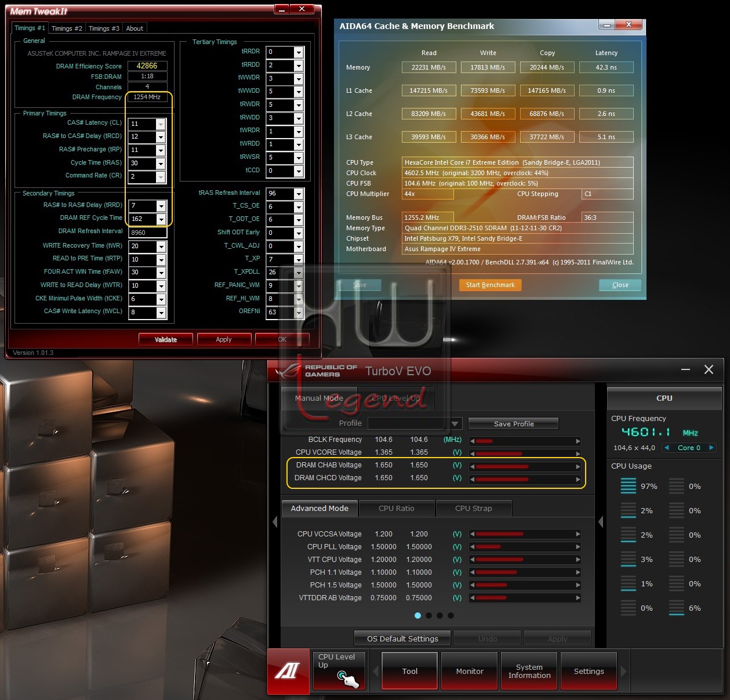The image size is (730, 700).
Task: Increase PCH 1.5 Voltage with right arrow
Action: [578, 585]
